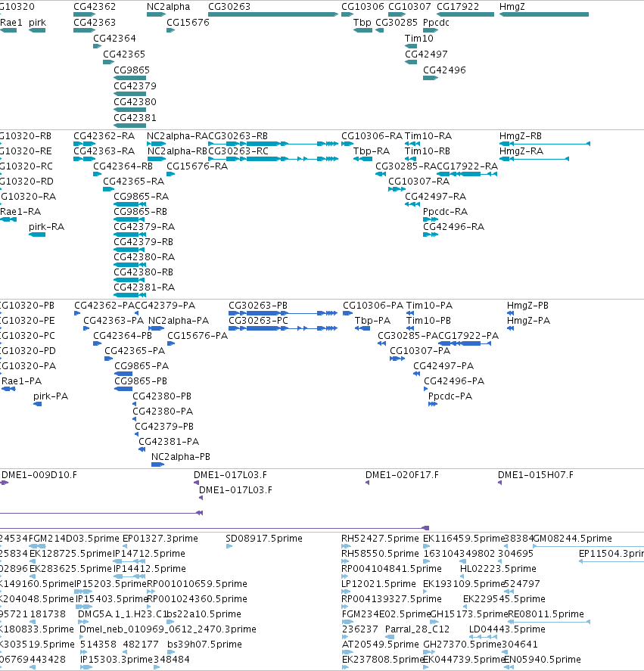The width and height of the screenshot is (644, 671).
Task: Click the DME1-020F17.F clone label
Action: 402,475
